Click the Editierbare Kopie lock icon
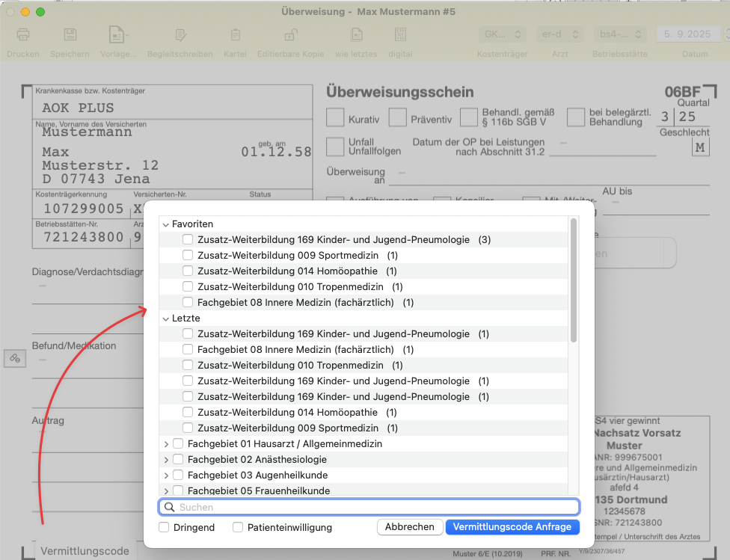Viewport: 730px width, 560px height. point(290,34)
